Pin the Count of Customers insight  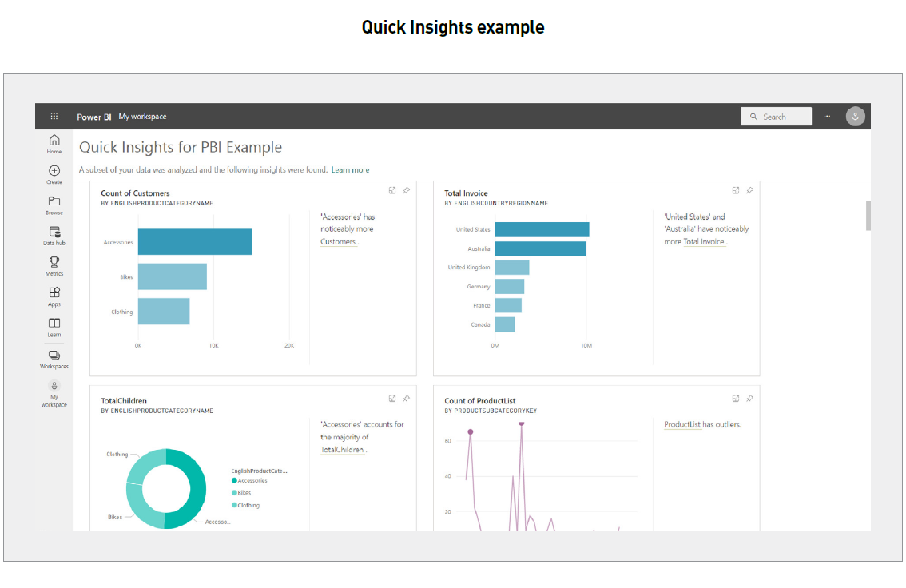point(407,190)
